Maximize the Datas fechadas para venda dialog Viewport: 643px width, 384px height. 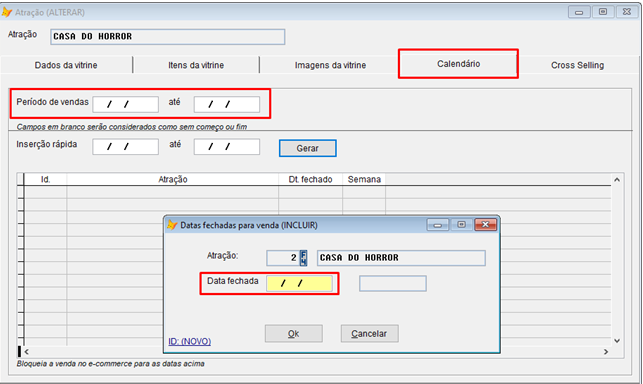(461, 225)
